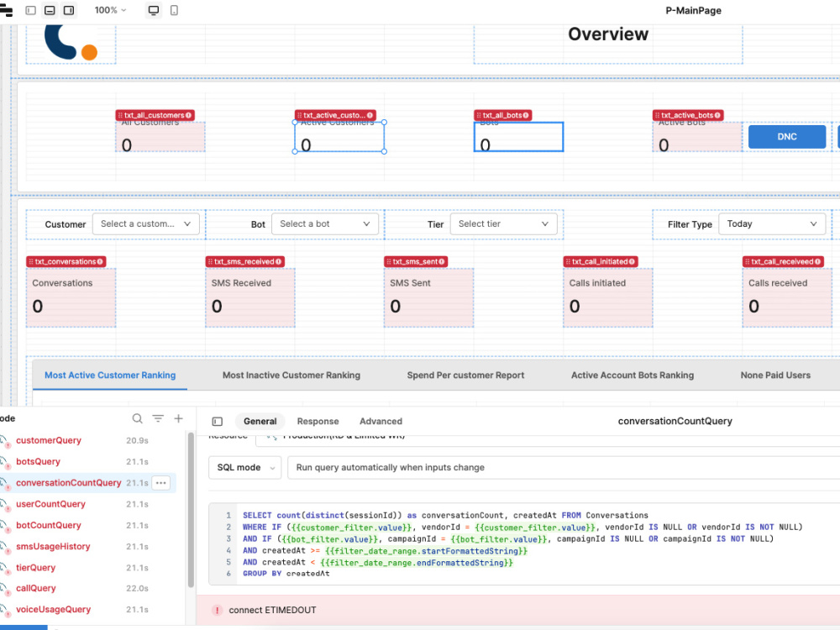
Task: Open the Filter Type Today dropdown
Action: tap(772, 224)
